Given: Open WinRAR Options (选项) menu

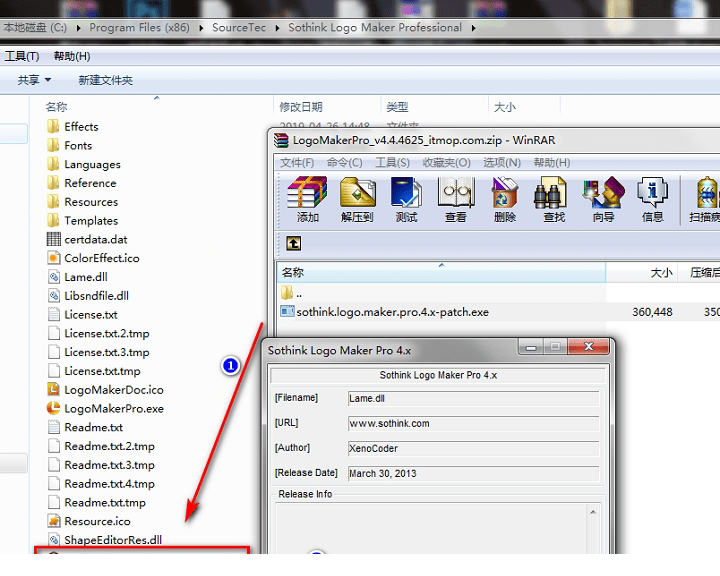Looking at the screenshot, I should coord(502,163).
